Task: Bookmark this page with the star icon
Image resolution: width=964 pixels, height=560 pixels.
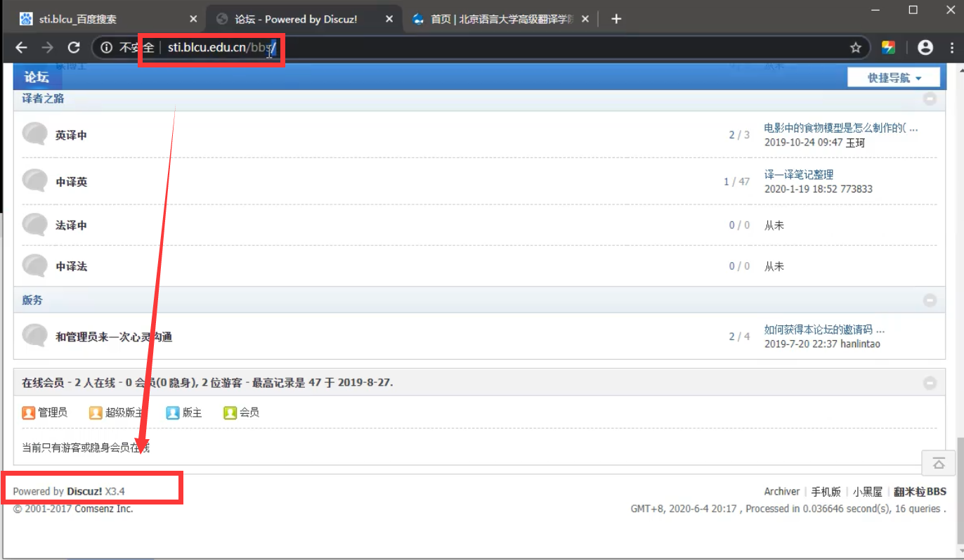Action: coord(855,48)
